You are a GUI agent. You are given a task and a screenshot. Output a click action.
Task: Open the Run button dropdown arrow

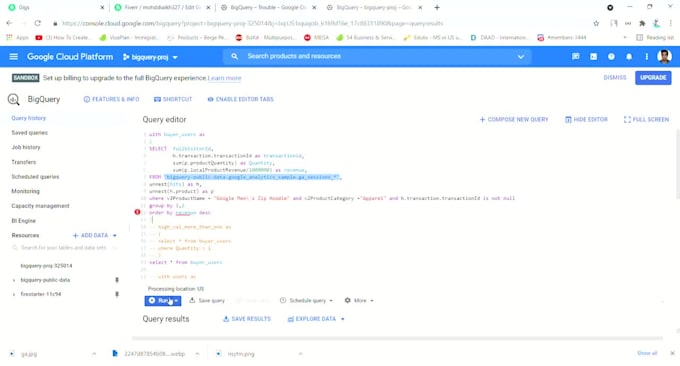coord(177,301)
